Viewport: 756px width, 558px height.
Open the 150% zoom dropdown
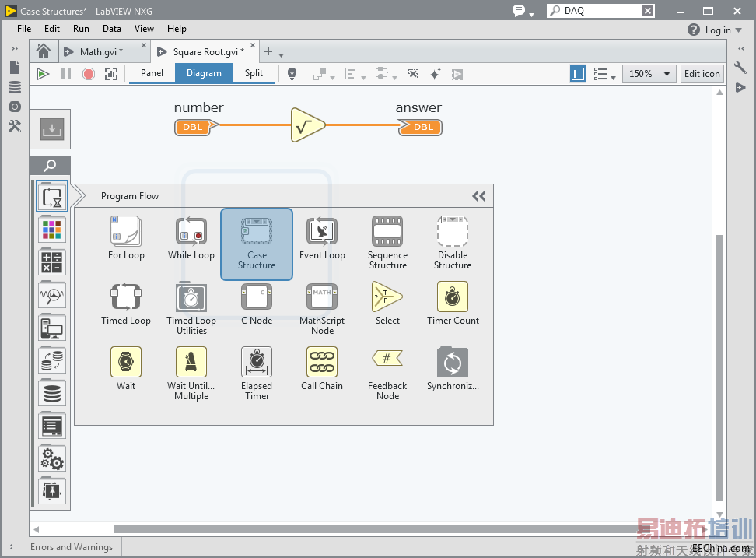(649, 74)
